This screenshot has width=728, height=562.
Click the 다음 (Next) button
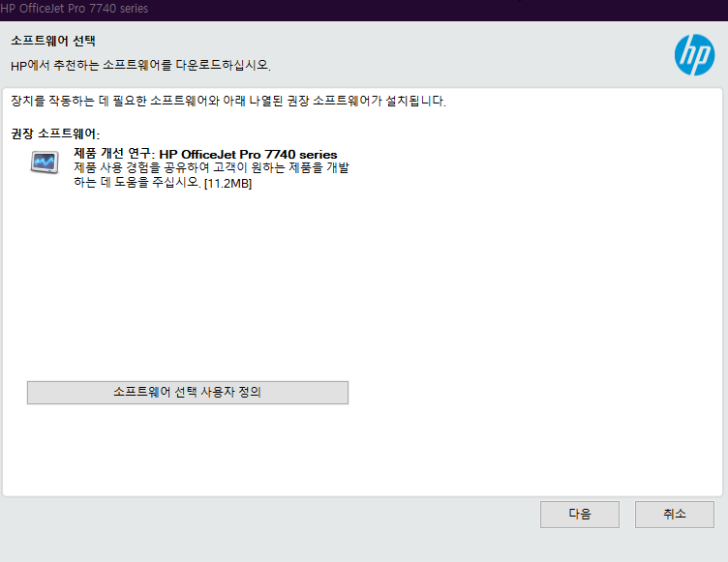pyautogui.click(x=580, y=515)
